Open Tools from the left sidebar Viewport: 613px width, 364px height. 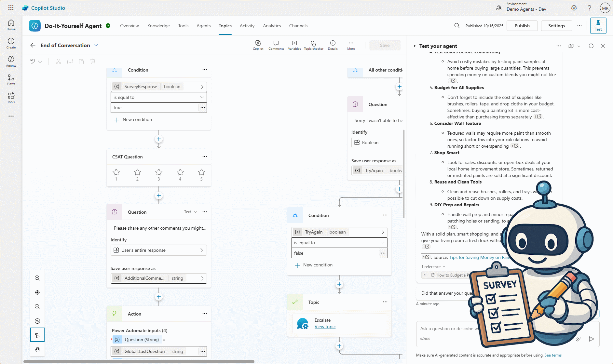pyautogui.click(x=11, y=98)
